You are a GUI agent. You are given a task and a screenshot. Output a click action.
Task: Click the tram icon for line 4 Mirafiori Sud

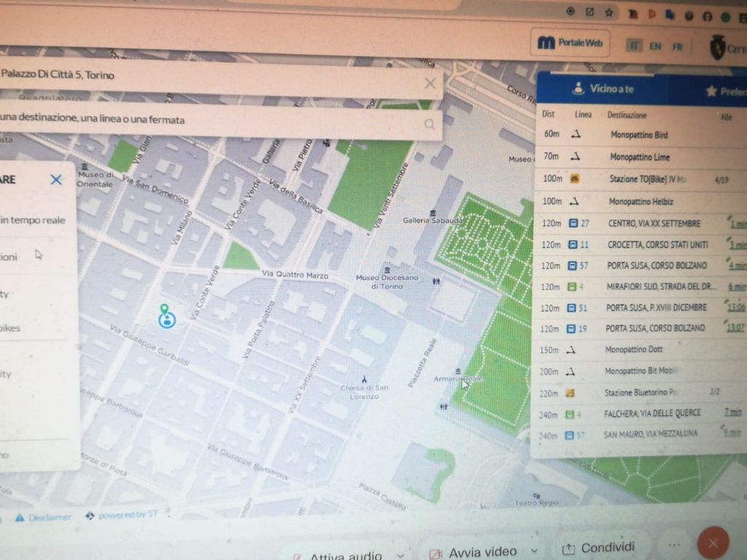click(572, 287)
